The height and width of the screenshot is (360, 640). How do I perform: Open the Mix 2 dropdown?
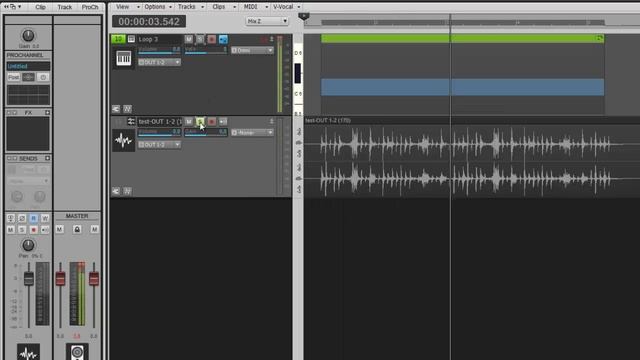point(267,21)
